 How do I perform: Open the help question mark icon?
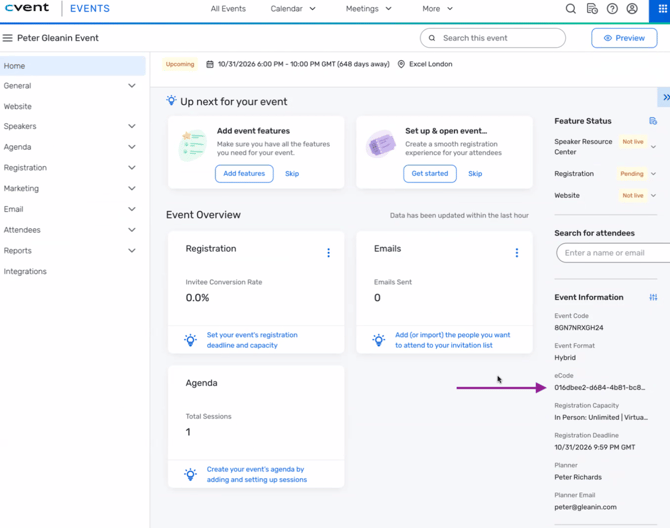tap(612, 9)
